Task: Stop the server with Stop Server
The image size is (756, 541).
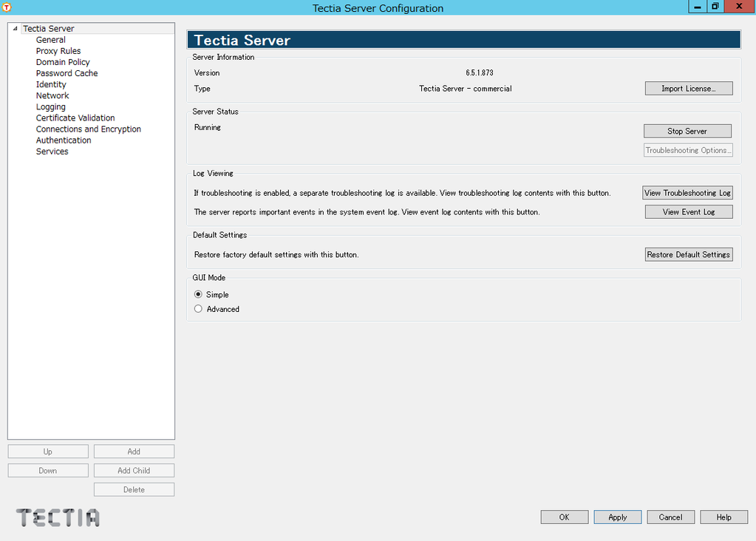Action: coord(687,131)
